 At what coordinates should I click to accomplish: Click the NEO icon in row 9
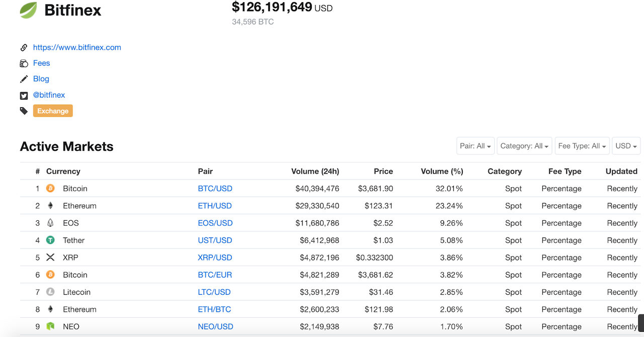pos(50,326)
